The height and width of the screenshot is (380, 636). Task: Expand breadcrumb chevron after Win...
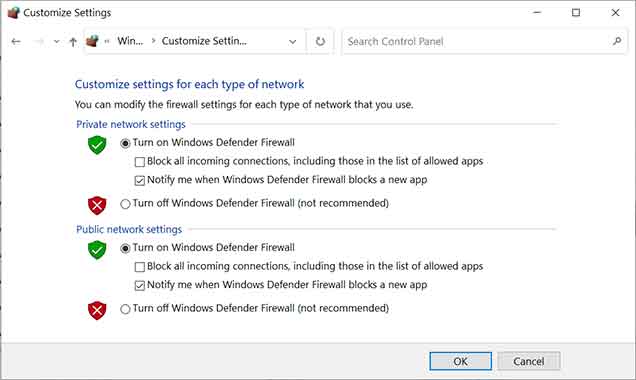tap(153, 41)
